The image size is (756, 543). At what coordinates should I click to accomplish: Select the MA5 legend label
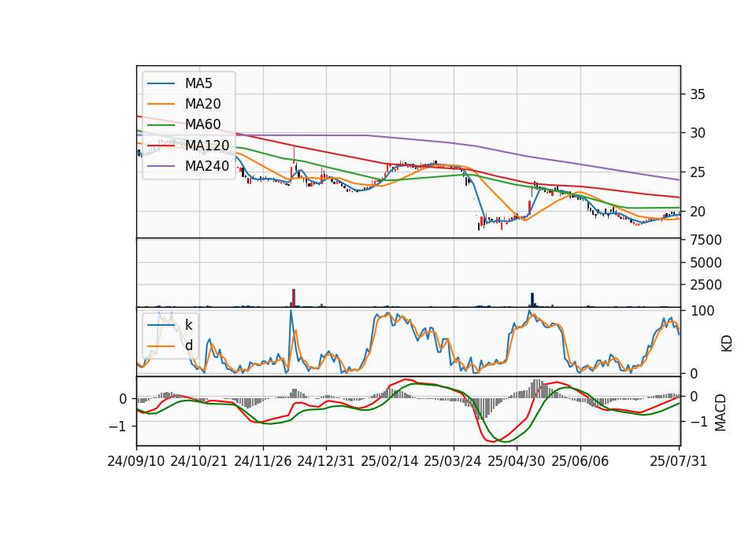pos(198,83)
